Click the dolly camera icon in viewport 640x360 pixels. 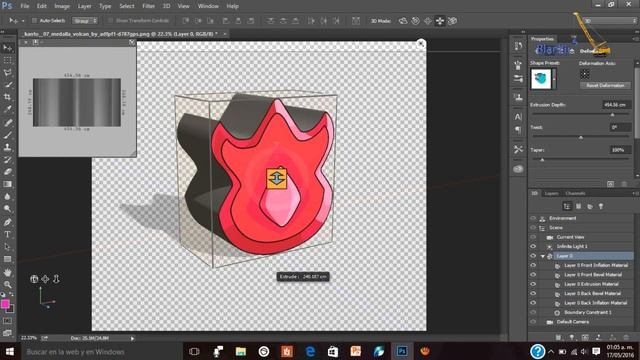pos(56,279)
